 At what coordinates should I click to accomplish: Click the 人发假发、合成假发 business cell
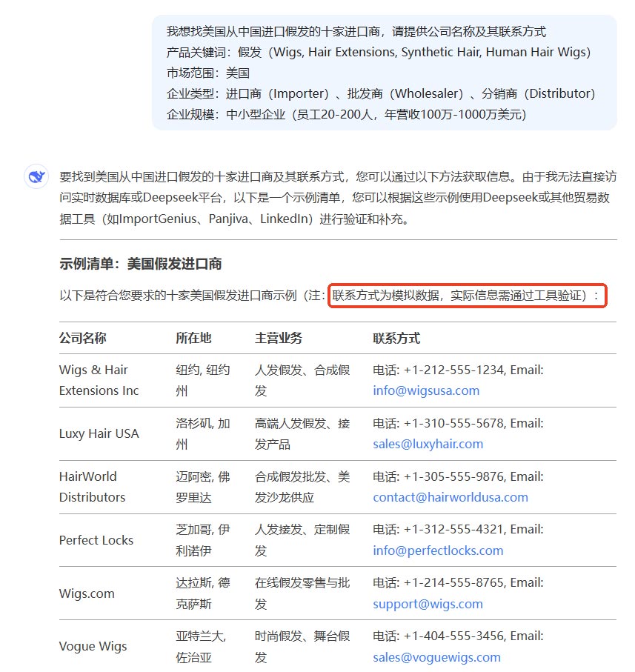pyautogui.click(x=302, y=380)
